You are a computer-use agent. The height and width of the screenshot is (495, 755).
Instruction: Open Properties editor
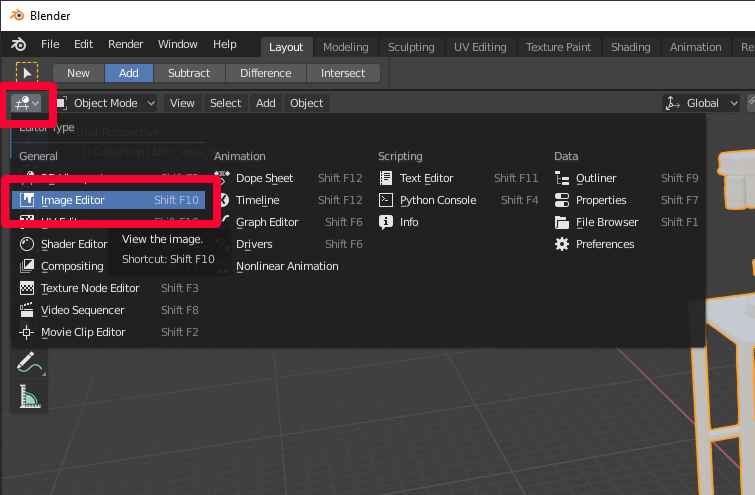point(626,200)
